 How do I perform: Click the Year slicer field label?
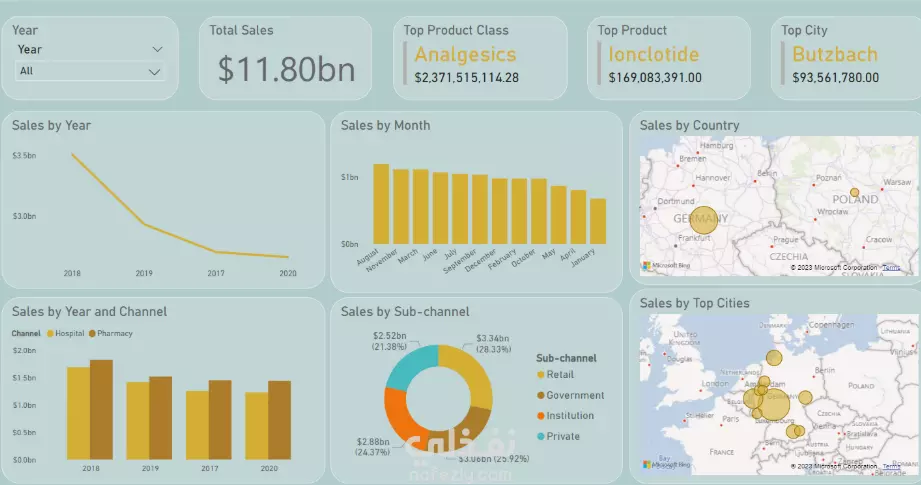coord(29,49)
